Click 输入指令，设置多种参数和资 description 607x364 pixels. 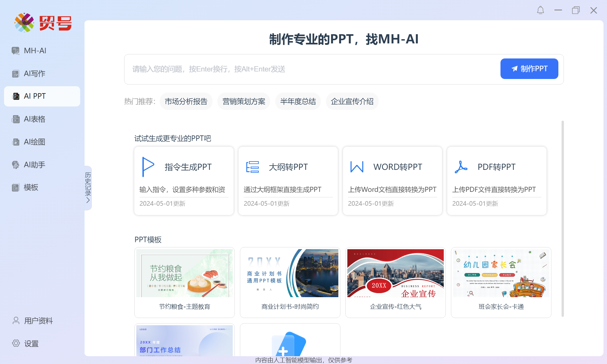[182, 190]
